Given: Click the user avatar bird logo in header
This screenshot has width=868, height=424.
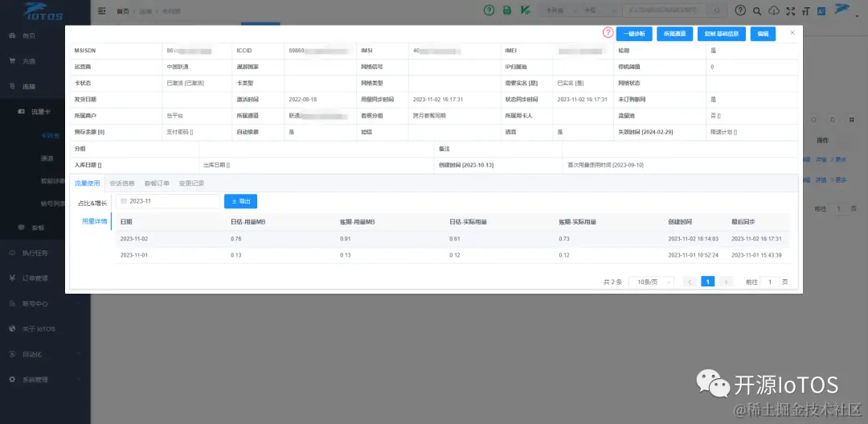Looking at the screenshot, I should [842, 8].
